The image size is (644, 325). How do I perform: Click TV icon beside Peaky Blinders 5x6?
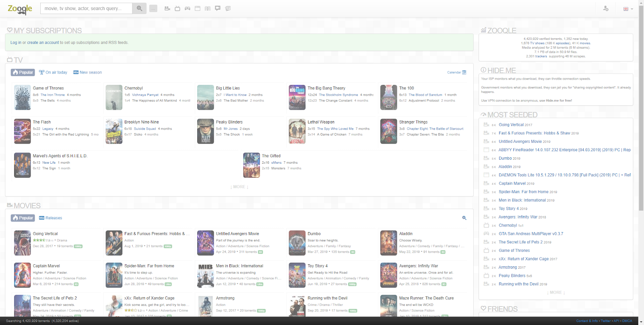486,276
